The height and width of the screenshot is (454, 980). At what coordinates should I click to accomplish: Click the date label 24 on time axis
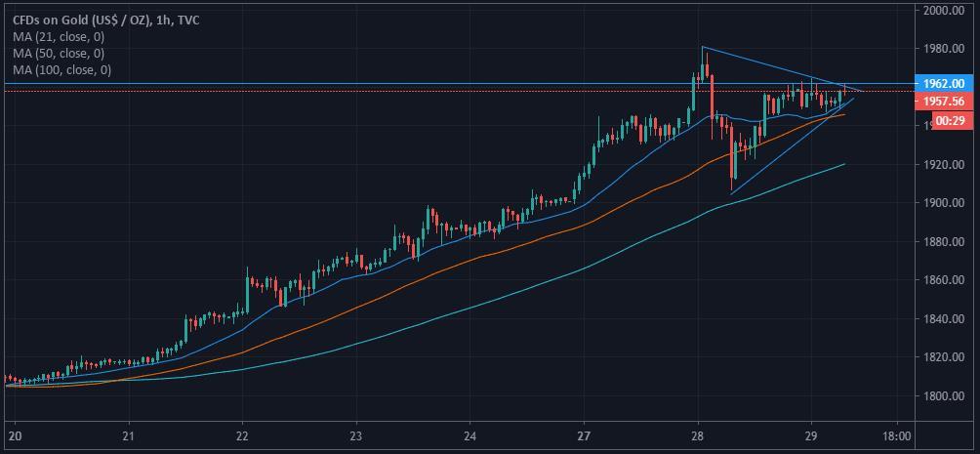pos(470,435)
